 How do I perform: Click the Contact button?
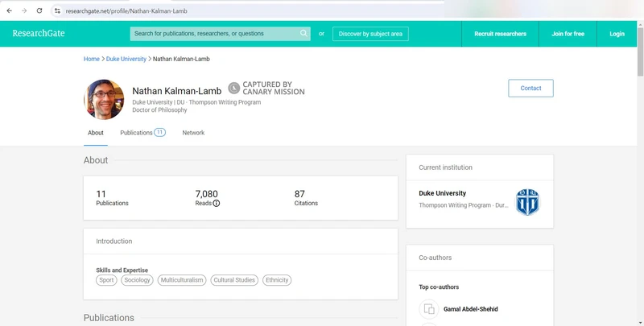pyautogui.click(x=530, y=89)
